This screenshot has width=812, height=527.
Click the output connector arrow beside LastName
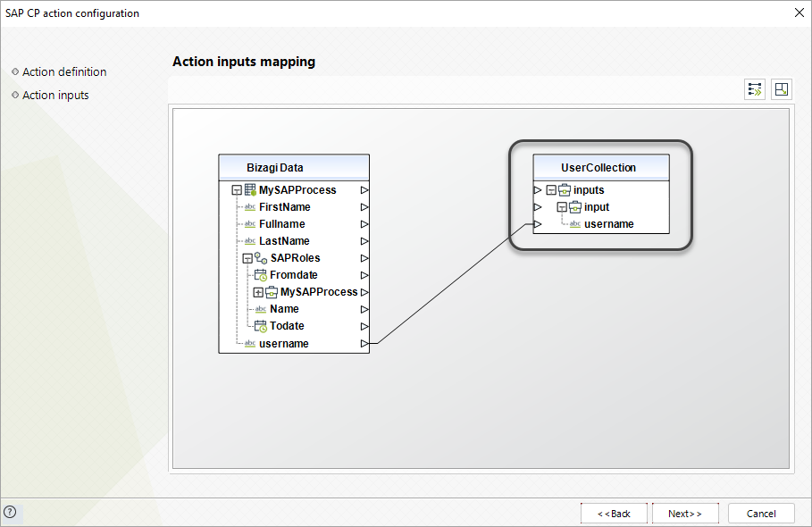pos(364,241)
